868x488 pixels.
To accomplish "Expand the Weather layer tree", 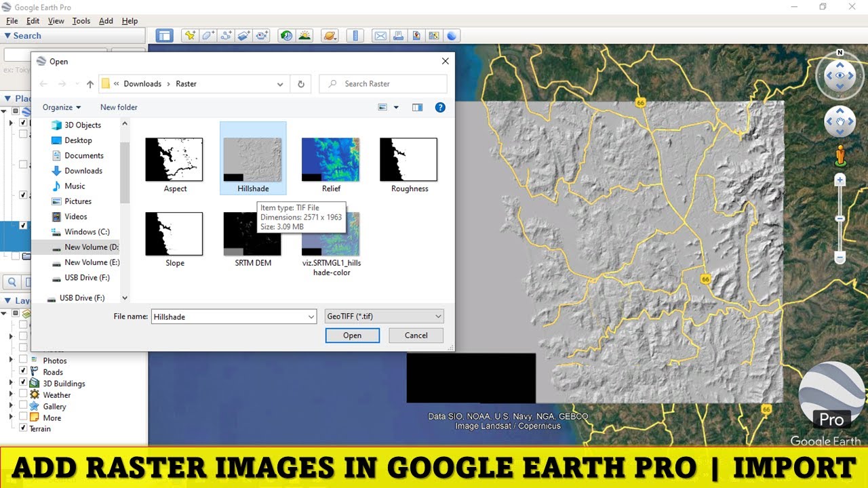I will (x=11, y=394).
